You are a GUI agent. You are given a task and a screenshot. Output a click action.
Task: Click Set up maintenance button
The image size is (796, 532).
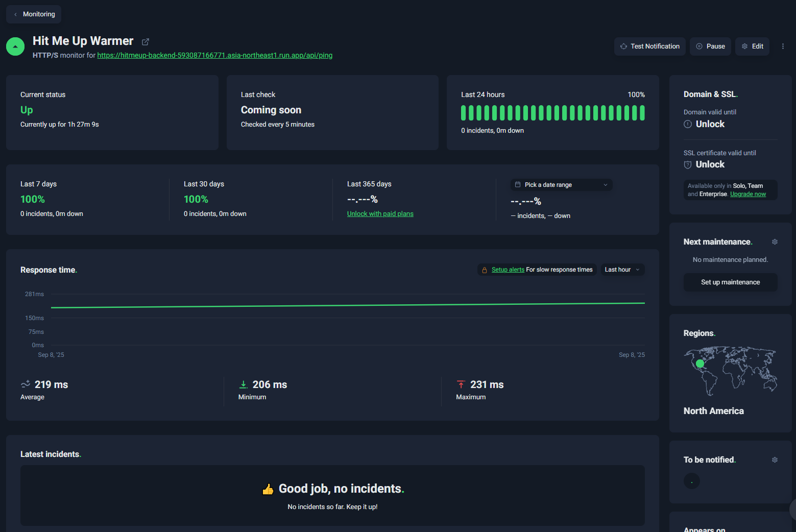point(730,282)
